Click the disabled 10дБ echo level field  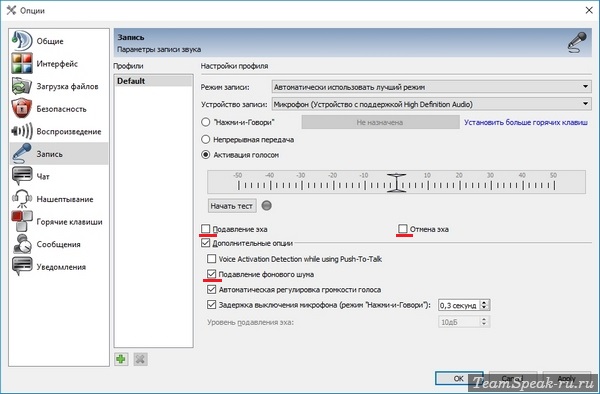[x=459, y=322]
